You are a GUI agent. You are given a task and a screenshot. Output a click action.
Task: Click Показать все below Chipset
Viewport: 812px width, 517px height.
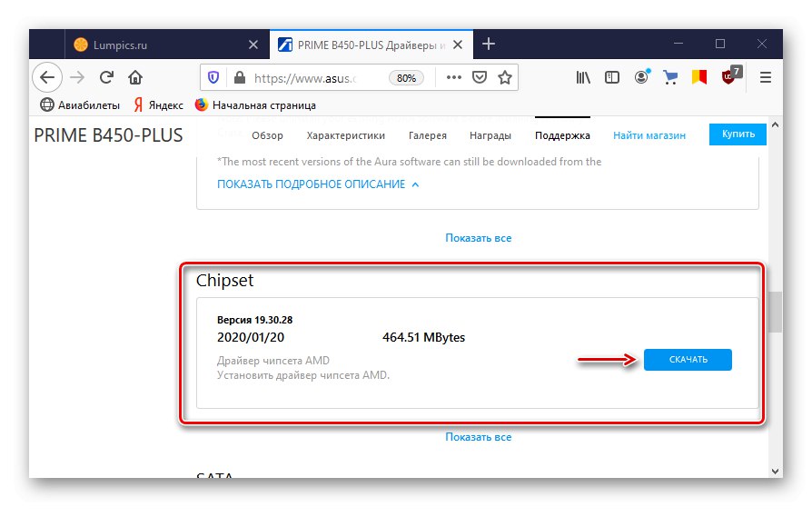tap(479, 437)
